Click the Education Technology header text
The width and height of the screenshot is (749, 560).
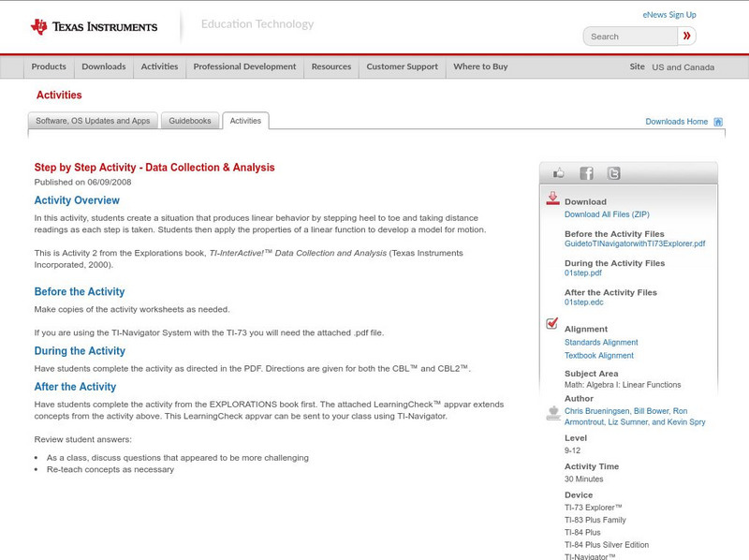click(x=257, y=24)
